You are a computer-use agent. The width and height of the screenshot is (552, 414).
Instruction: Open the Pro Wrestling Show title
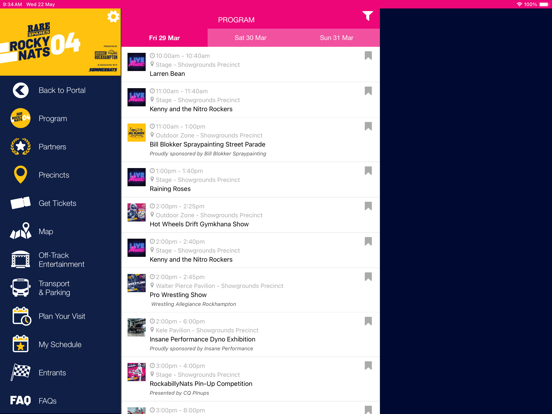pos(178,295)
